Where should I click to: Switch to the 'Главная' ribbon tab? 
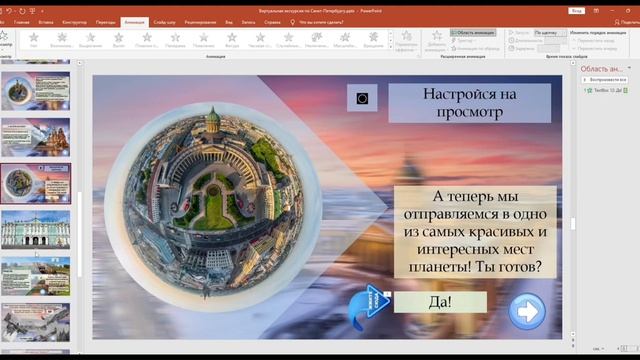pos(22,22)
